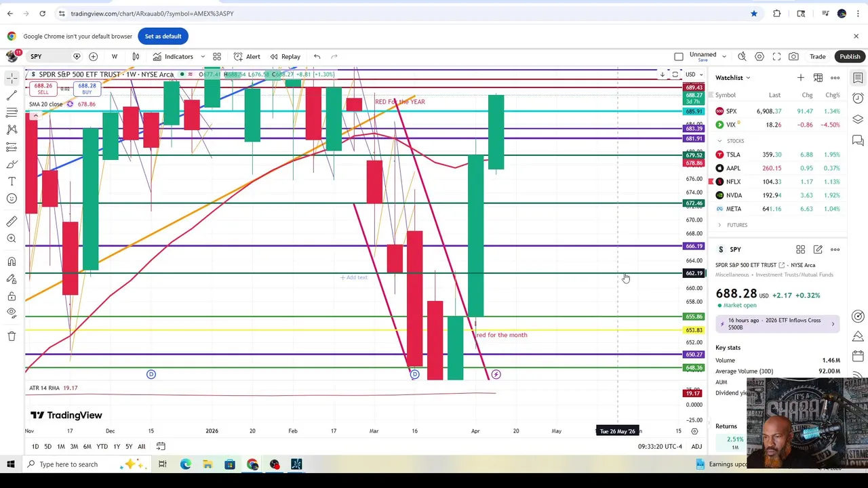Open the forecasting and measurement tools

coord(12,146)
